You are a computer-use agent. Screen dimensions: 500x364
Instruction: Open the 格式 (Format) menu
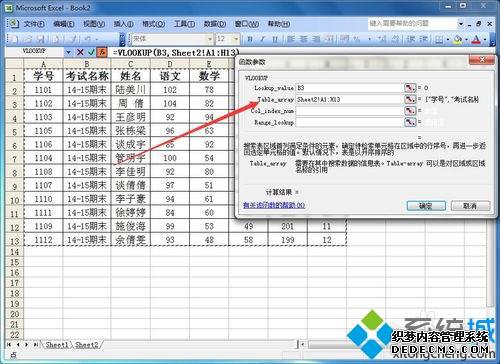pos(153,24)
